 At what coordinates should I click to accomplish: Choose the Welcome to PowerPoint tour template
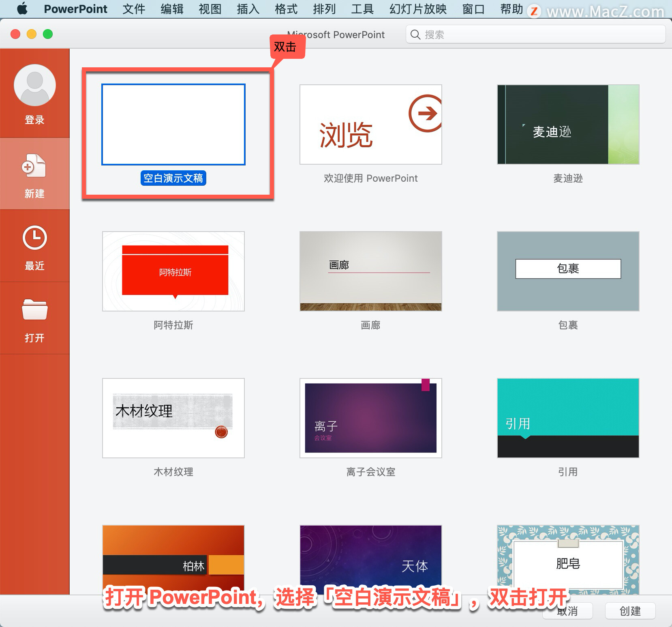(371, 125)
